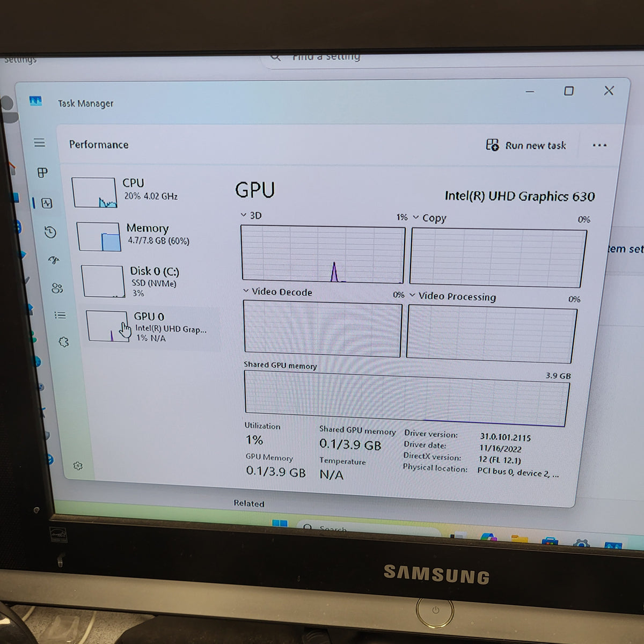Image resolution: width=644 pixels, height=644 pixels.
Task: Click the Utilization 1% value
Action: (254, 440)
